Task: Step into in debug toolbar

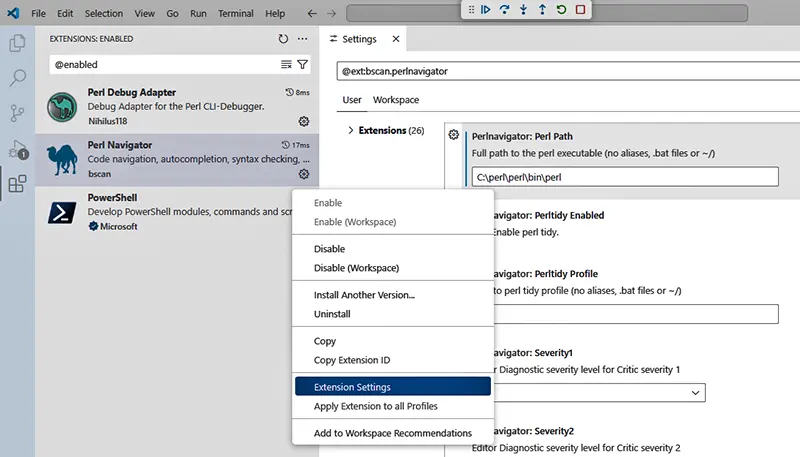Action: (x=523, y=9)
